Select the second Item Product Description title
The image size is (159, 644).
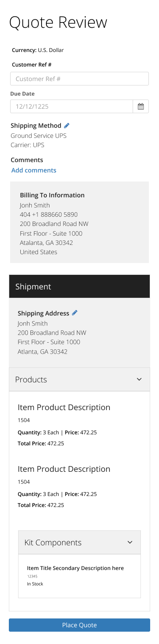[64, 469]
